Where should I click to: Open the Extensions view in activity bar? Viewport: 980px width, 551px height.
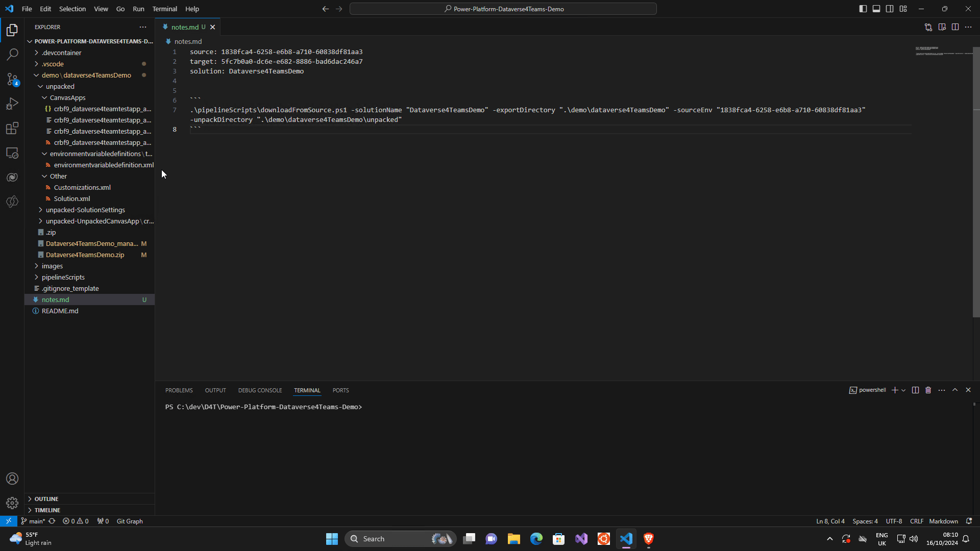12,128
